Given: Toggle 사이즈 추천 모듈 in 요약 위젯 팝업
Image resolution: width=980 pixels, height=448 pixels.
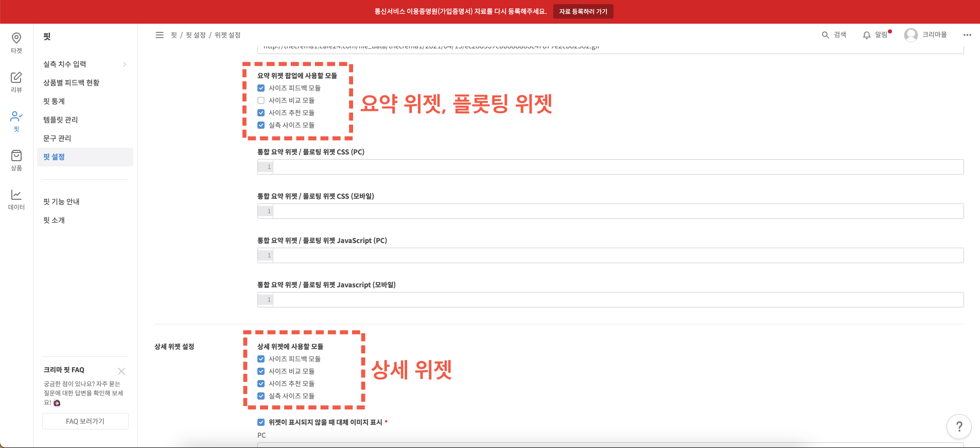Looking at the screenshot, I should [261, 113].
